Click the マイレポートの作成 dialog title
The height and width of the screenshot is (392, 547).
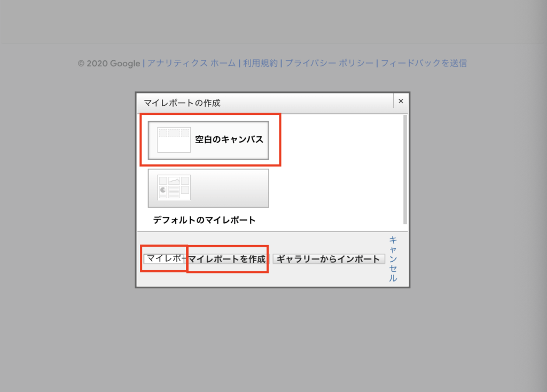pyautogui.click(x=182, y=103)
